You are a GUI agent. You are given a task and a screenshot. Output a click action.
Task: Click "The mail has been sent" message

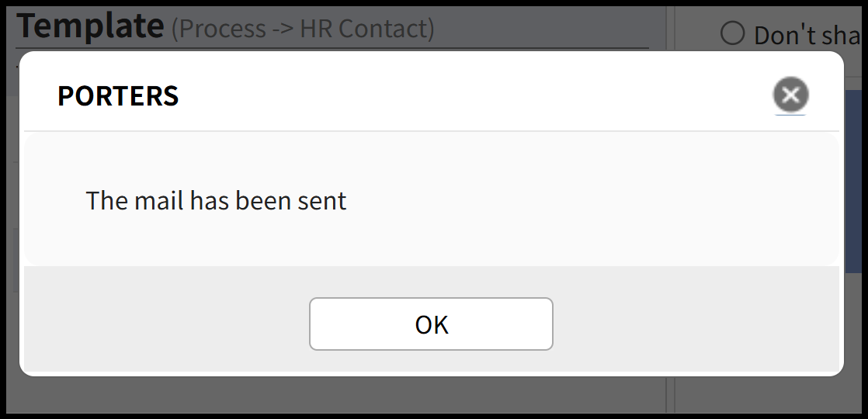[x=216, y=201]
